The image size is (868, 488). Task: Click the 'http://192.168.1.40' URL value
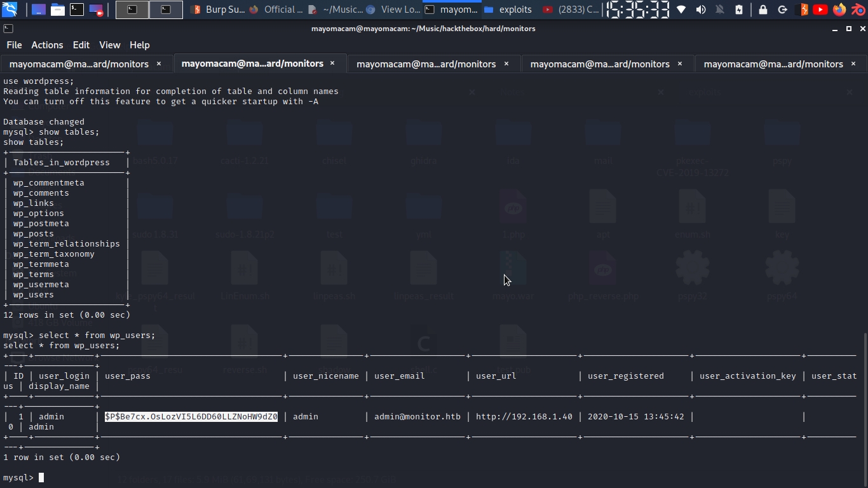pos(524,417)
